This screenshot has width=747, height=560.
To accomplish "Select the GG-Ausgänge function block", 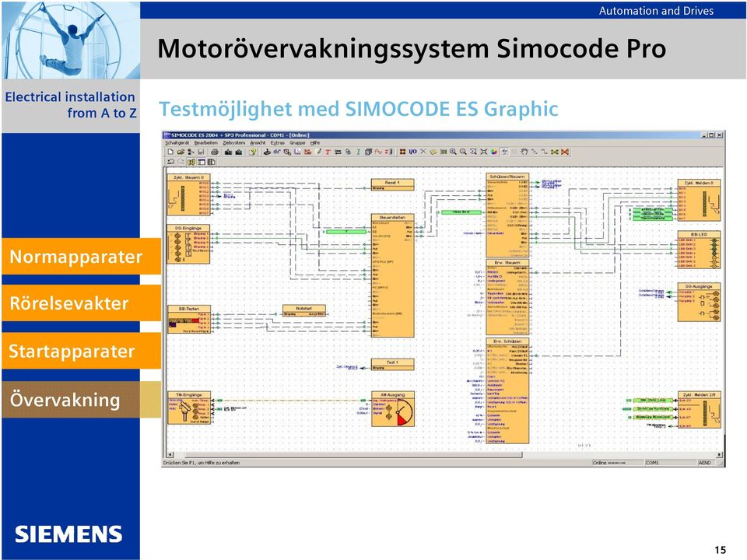I will click(x=699, y=303).
